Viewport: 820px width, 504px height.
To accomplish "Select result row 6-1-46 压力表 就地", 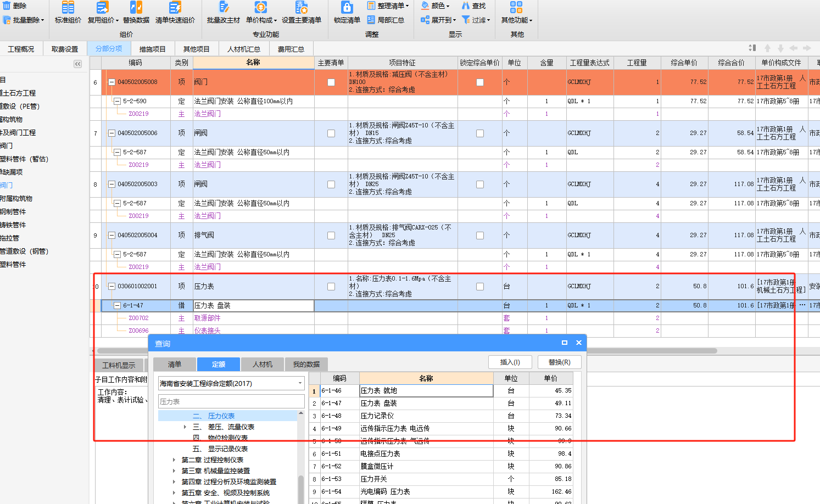I will pos(441,390).
